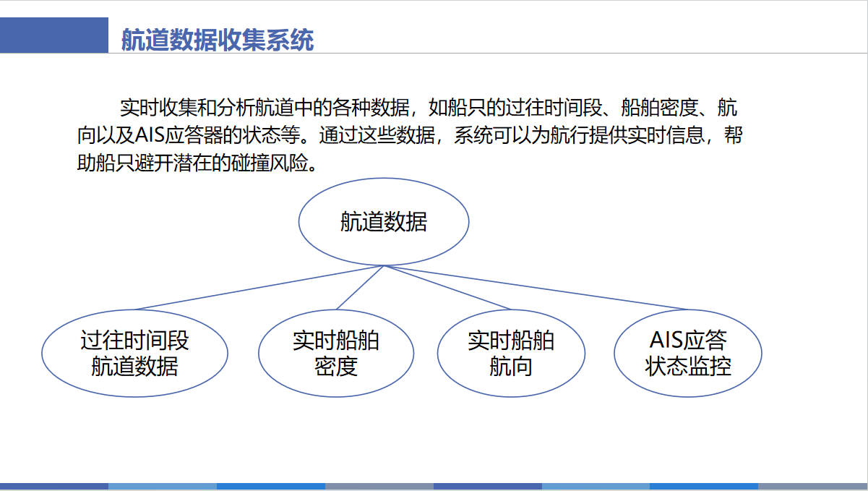Select the slide title 航道数据收集系统
The height and width of the screenshot is (491, 868).
click(217, 40)
